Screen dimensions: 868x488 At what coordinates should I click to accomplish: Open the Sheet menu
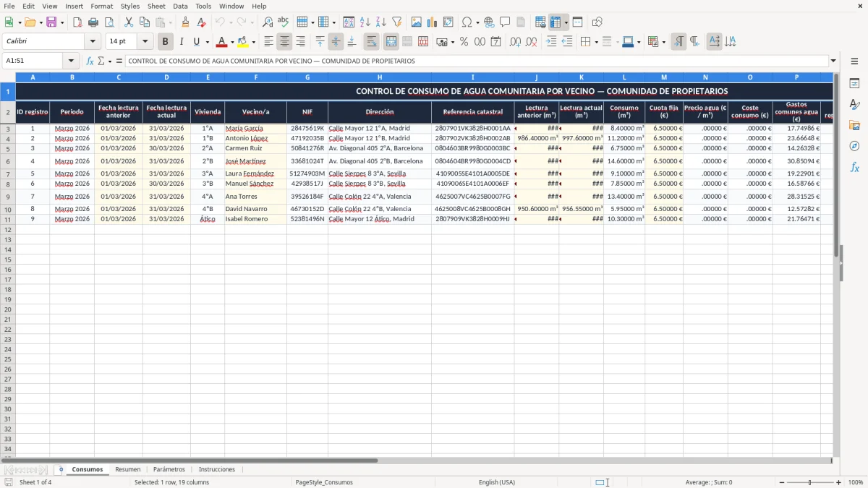156,6
